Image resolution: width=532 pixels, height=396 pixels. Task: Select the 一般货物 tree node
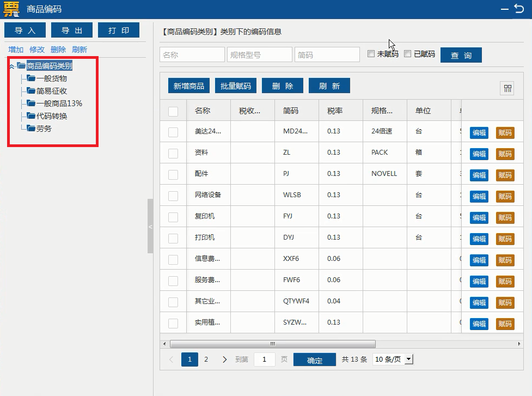52,78
